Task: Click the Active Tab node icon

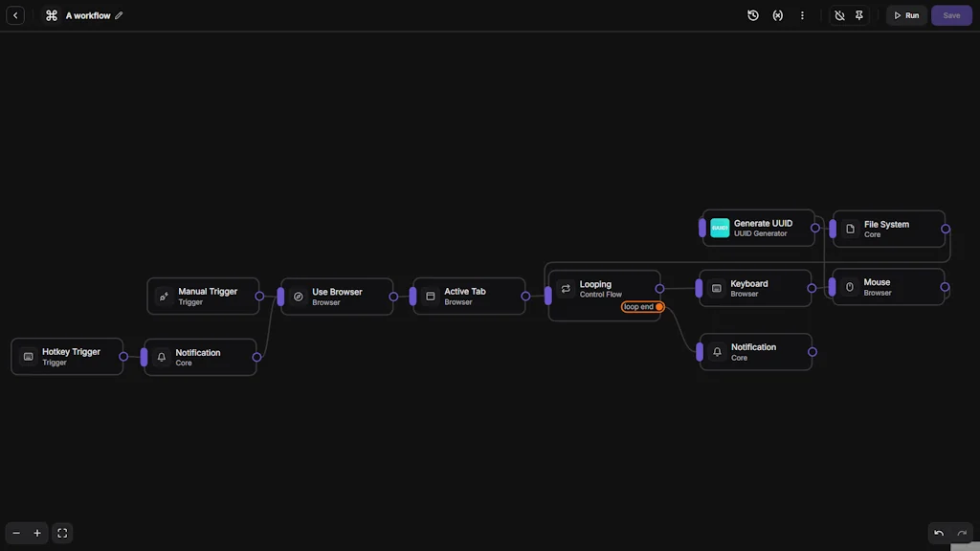Action: coord(429,297)
